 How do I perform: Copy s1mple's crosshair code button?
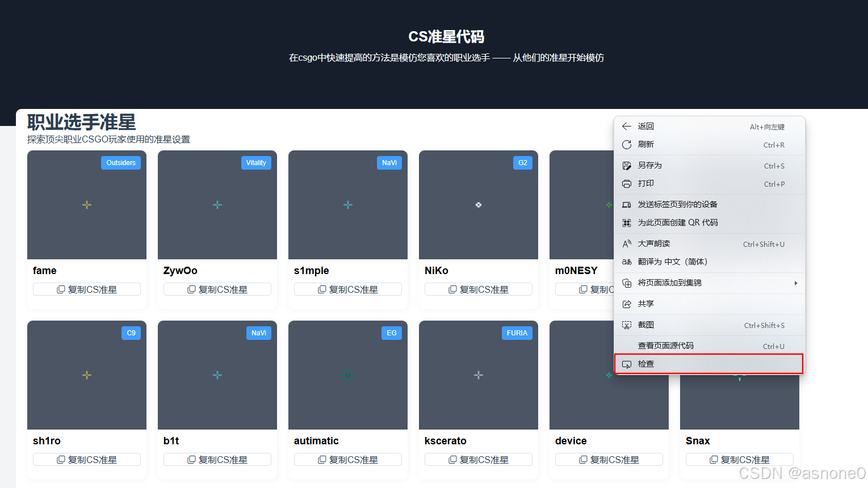coord(348,289)
